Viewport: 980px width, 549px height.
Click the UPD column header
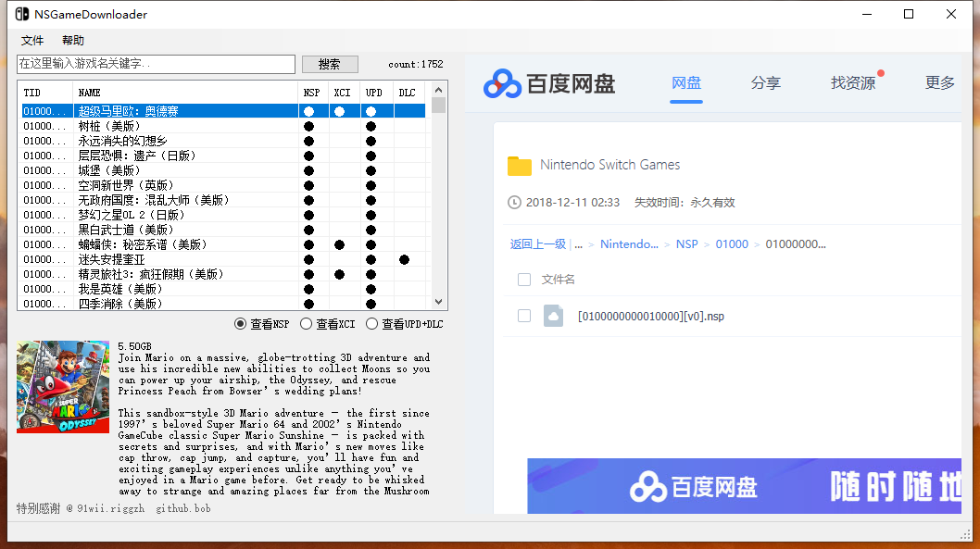377,93
